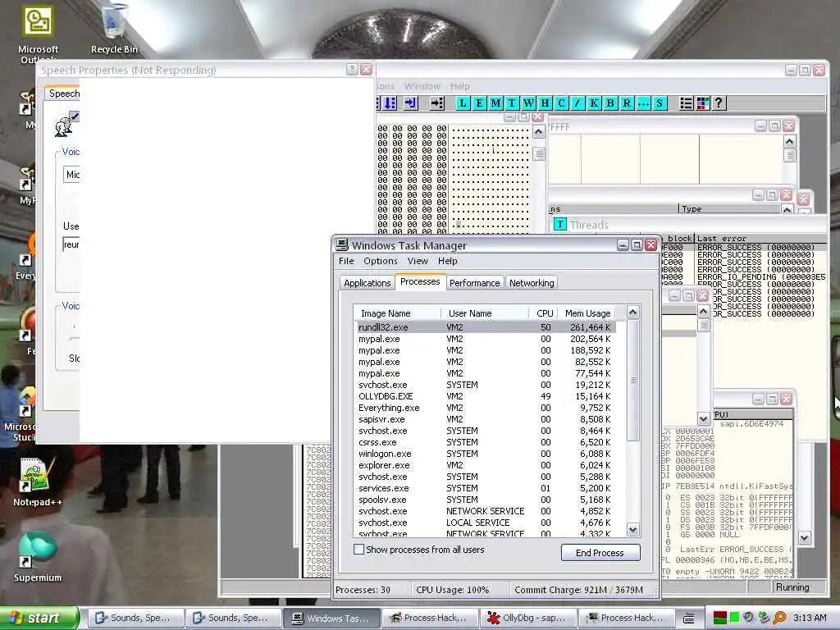The width and height of the screenshot is (840, 630).
Task: Click process list scroll down arrow
Action: click(632, 530)
